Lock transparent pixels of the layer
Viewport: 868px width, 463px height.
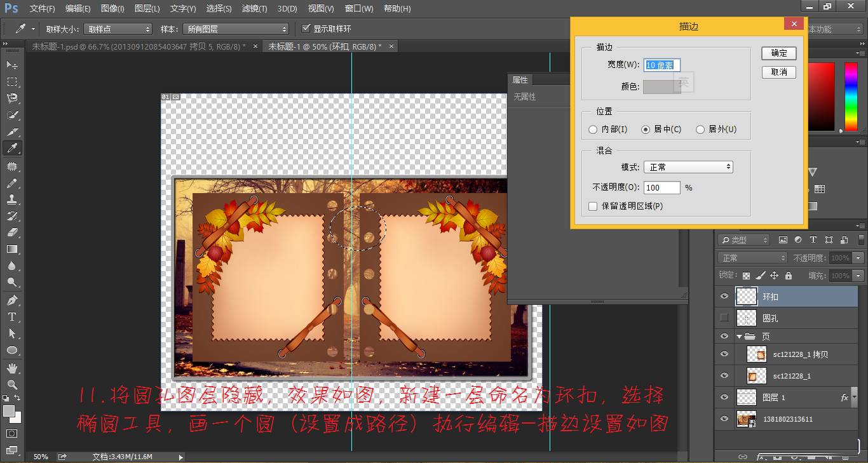point(747,276)
